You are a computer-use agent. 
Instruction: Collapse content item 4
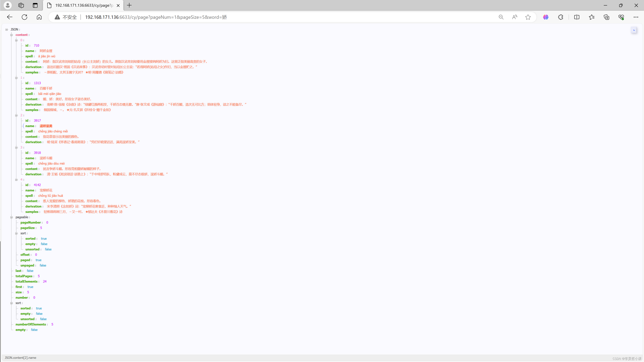click(x=16, y=179)
